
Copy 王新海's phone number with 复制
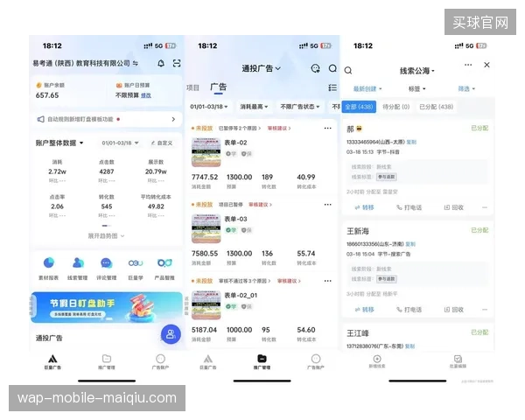pos(410,244)
